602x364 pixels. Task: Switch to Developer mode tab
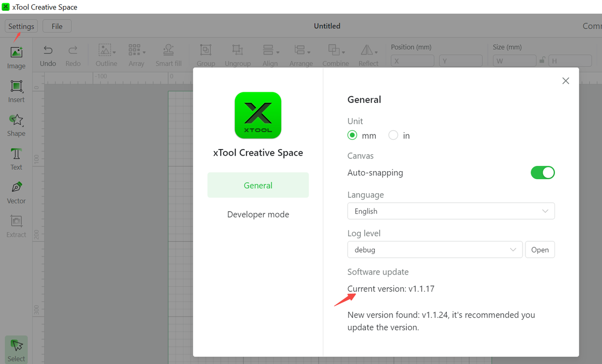[x=258, y=214]
